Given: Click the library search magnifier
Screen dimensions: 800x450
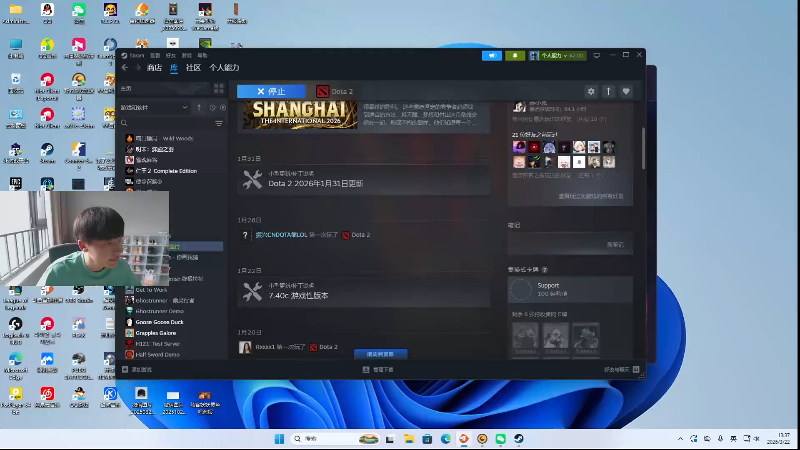Looking at the screenshot, I should point(124,123).
